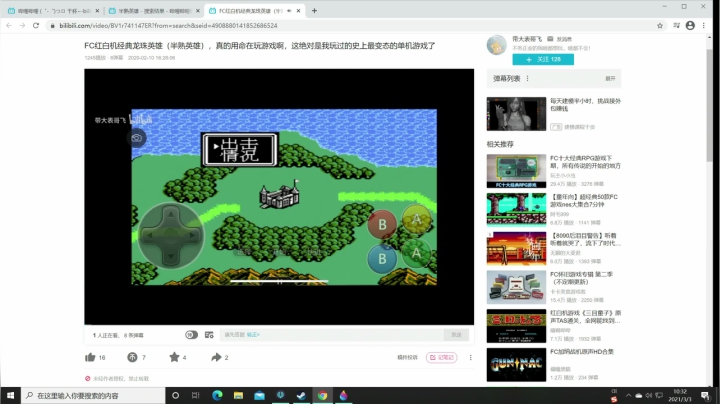Open the uploader avatar profile
720x404 pixels.
pyautogui.click(x=496, y=45)
